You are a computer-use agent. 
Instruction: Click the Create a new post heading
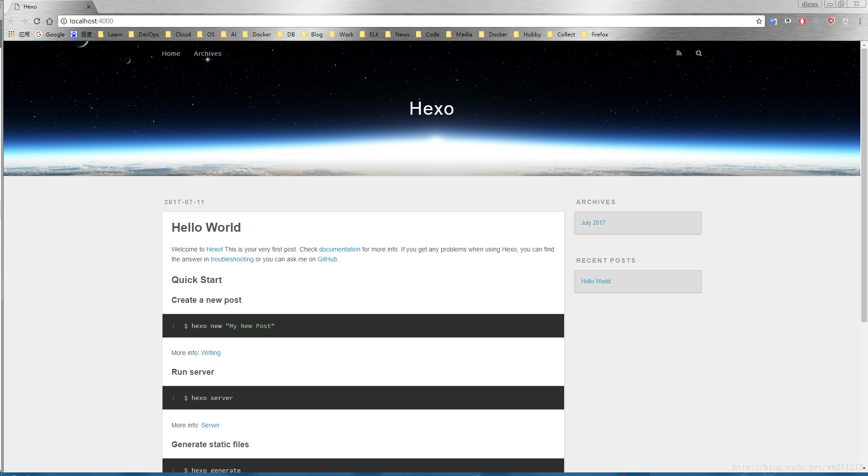(207, 300)
